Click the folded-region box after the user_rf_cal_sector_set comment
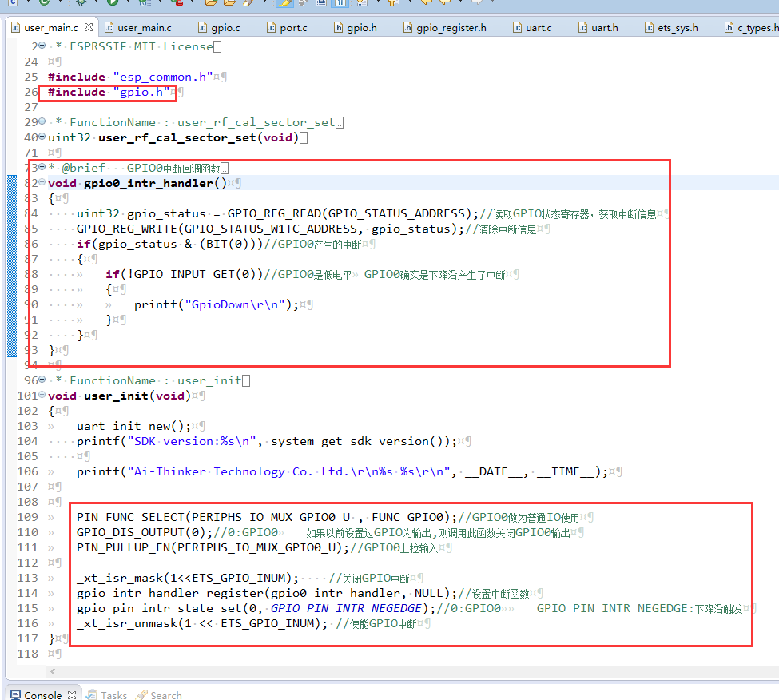This screenshot has width=779, height=700. pos(340,123)
